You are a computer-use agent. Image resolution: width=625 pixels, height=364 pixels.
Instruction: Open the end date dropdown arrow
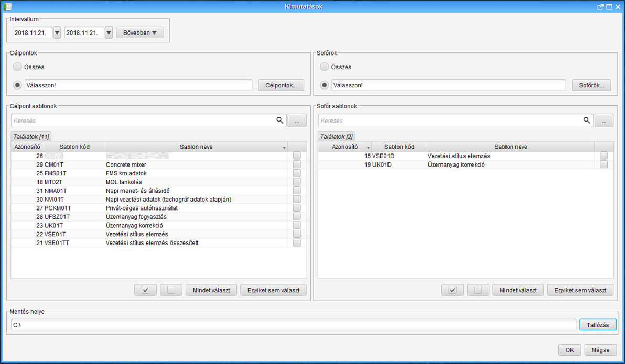point(109,33)
